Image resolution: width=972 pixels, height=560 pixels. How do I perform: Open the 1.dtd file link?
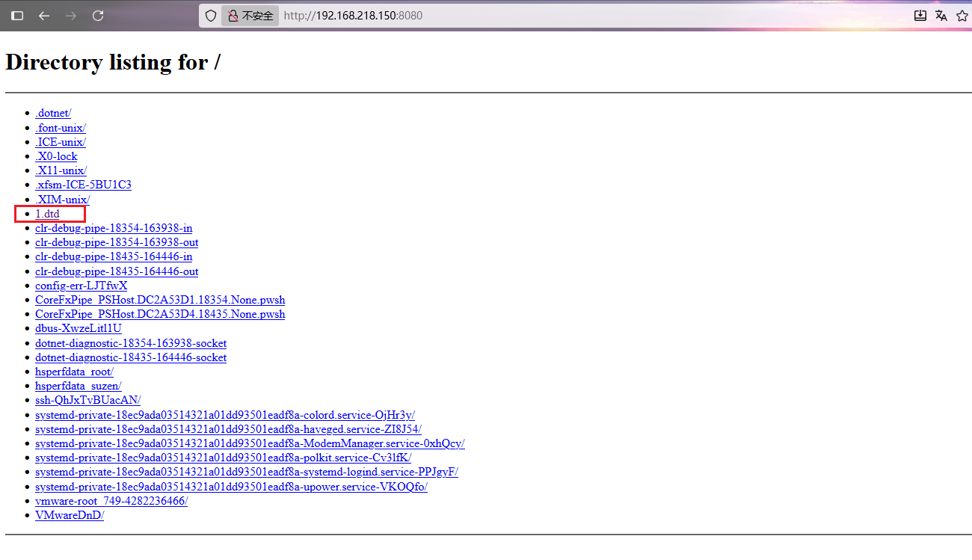[47, 214]
